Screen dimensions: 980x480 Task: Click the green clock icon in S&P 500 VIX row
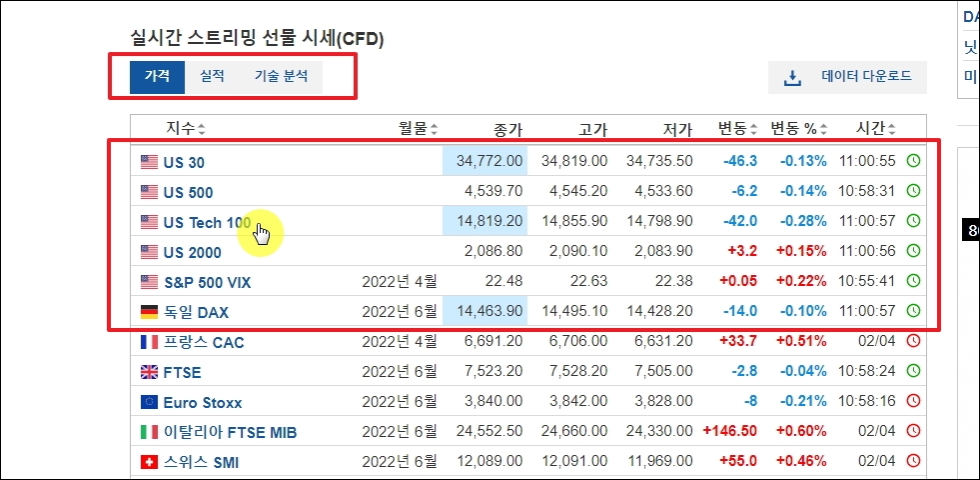[x=913, y=281]
